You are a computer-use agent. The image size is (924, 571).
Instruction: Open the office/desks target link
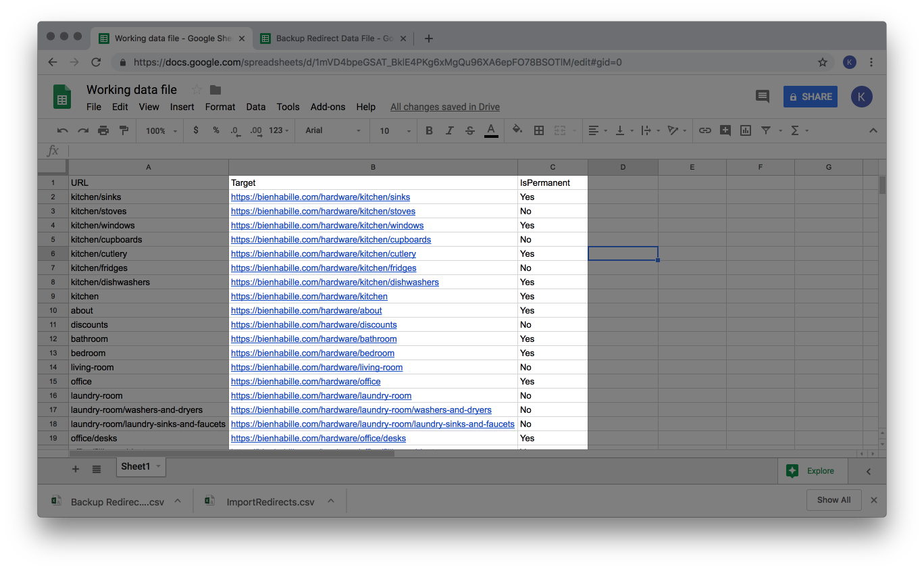tap(318, 439)
